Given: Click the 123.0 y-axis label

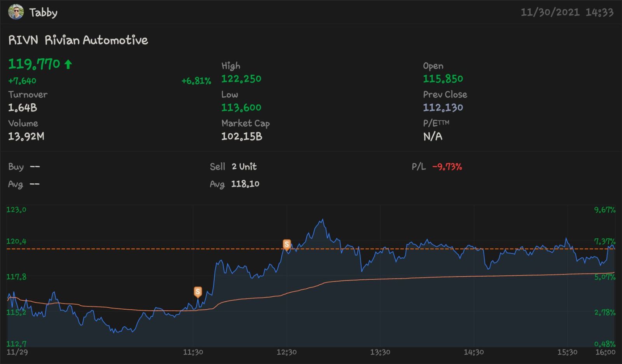Looking at the screenshot, I should (16, 210).
